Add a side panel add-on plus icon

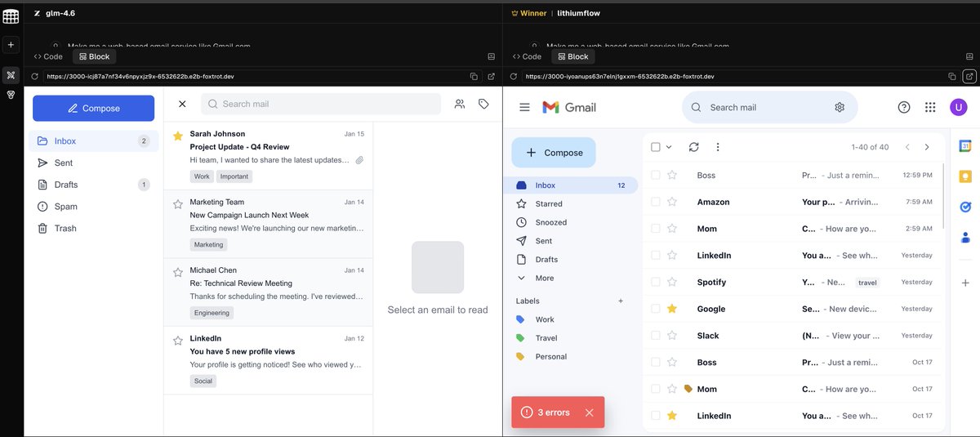coord(965,283)
